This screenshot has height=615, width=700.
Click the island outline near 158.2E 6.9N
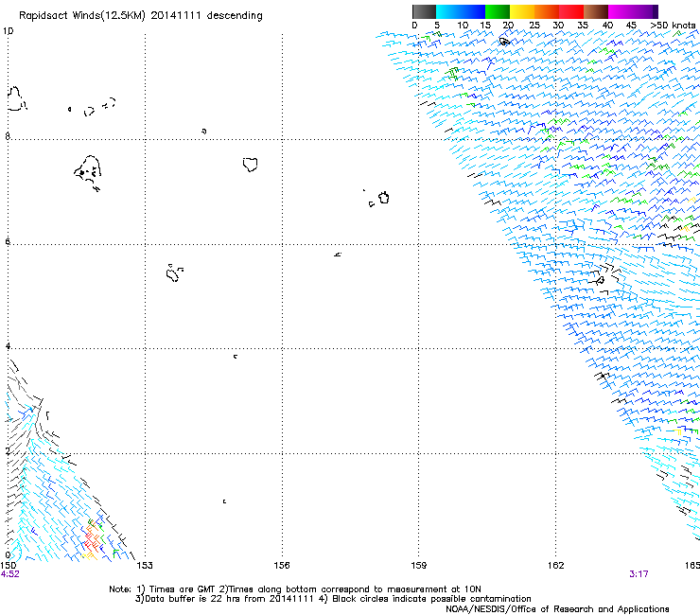pyautogui.click(x=383, y=198)
